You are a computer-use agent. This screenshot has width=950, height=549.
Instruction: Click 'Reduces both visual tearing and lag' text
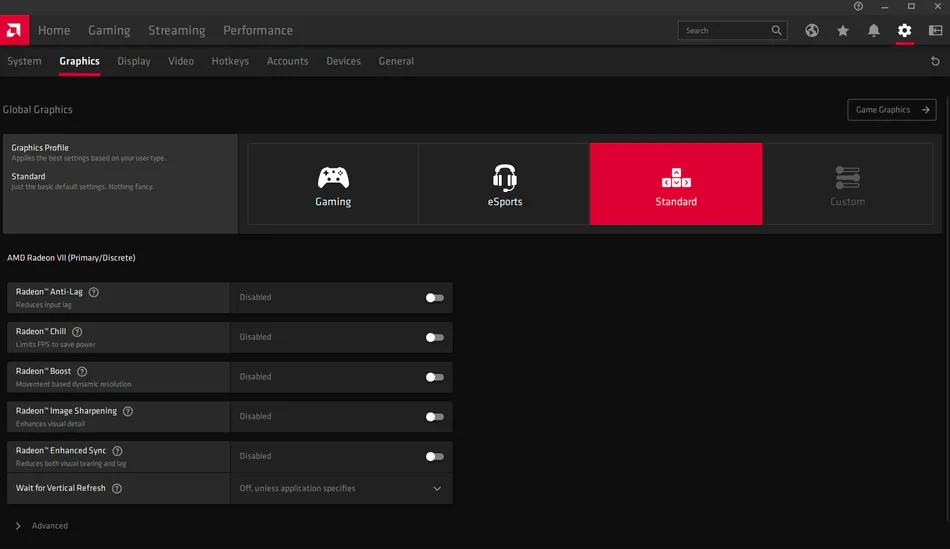[71, 464]
